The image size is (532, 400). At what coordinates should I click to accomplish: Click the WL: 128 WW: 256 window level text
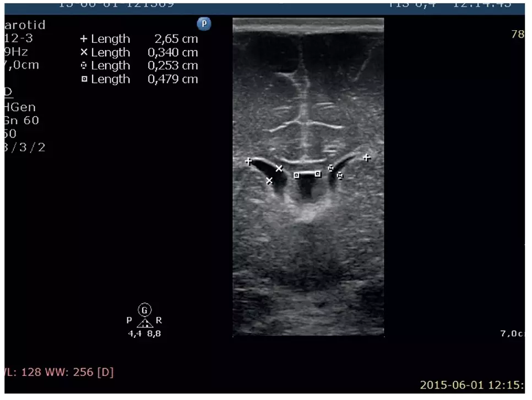(59, 372)
